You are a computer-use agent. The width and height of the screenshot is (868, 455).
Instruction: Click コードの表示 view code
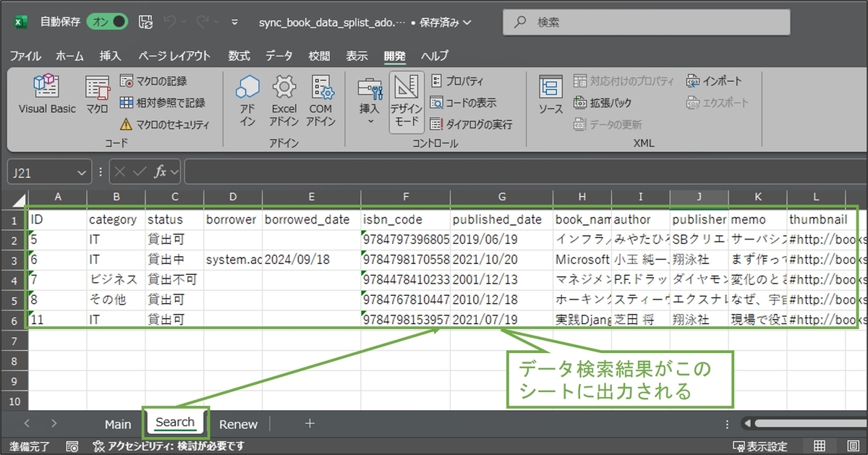(463, 103)
